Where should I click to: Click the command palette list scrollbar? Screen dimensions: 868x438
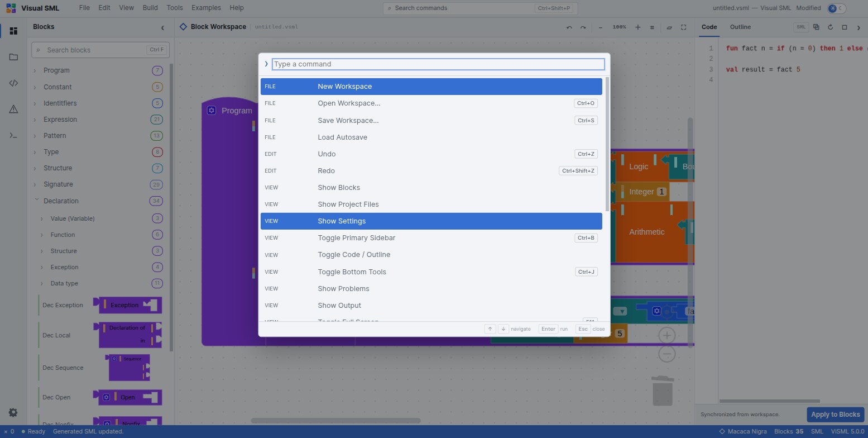pos(607,144)
